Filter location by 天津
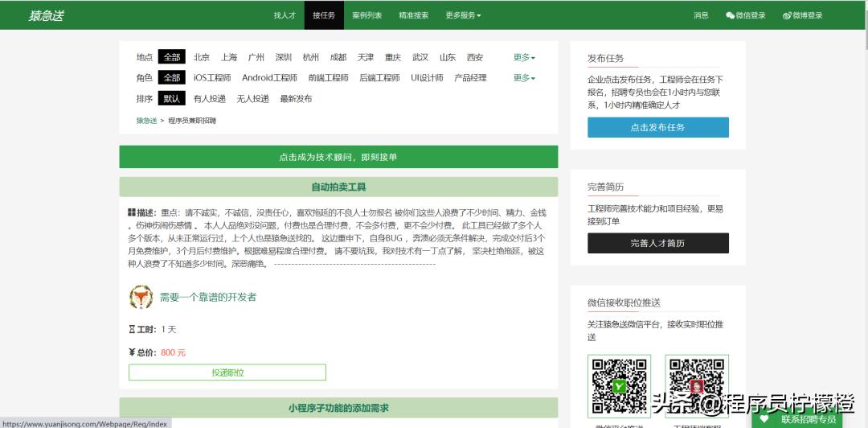The image size is (868, 428). pyautogui.click(x=366, y=57)
